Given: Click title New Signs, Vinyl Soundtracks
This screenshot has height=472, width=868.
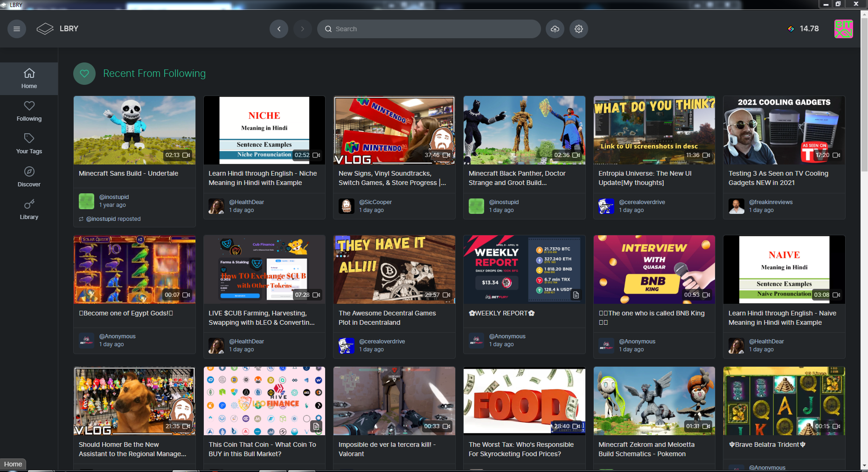Looking at the screenshot, I should [x=392, y=178].
